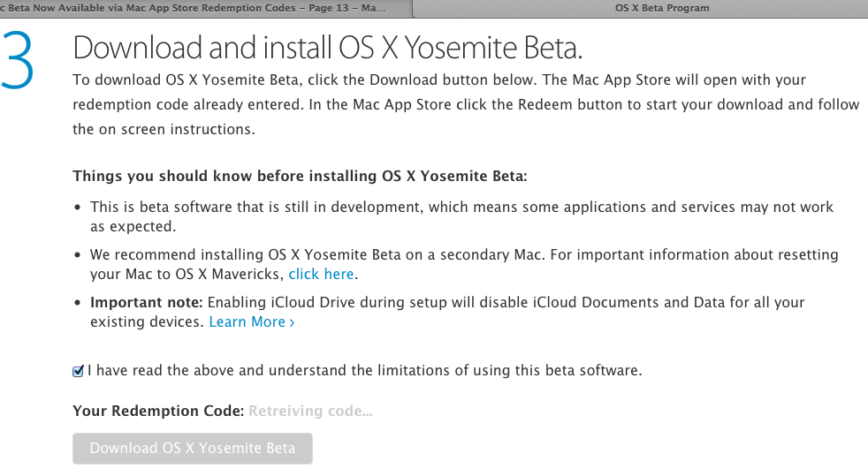Open the Learn More link about iCloud Drive
868x476 pixels.
pyautogui.click(x=252, y=321)
